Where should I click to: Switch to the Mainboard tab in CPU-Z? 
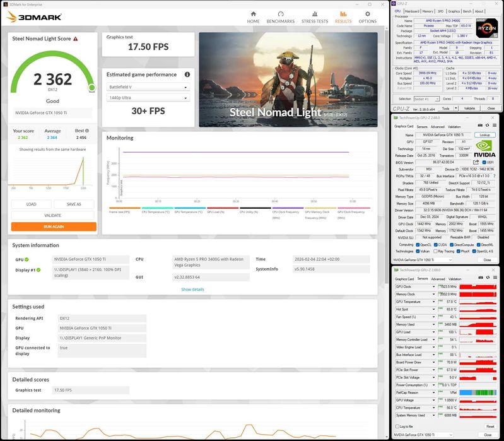412,11
